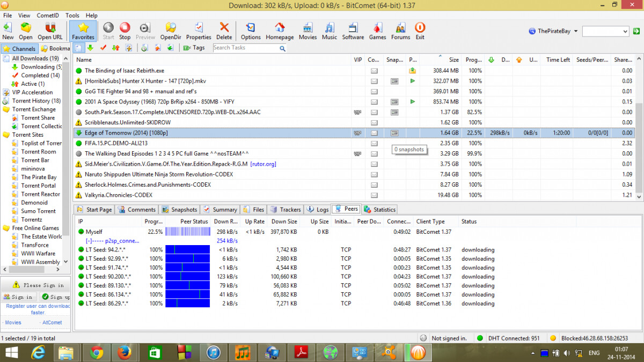644x362 pixels.
Task: Open the Options settings icon
Action: 251,31
